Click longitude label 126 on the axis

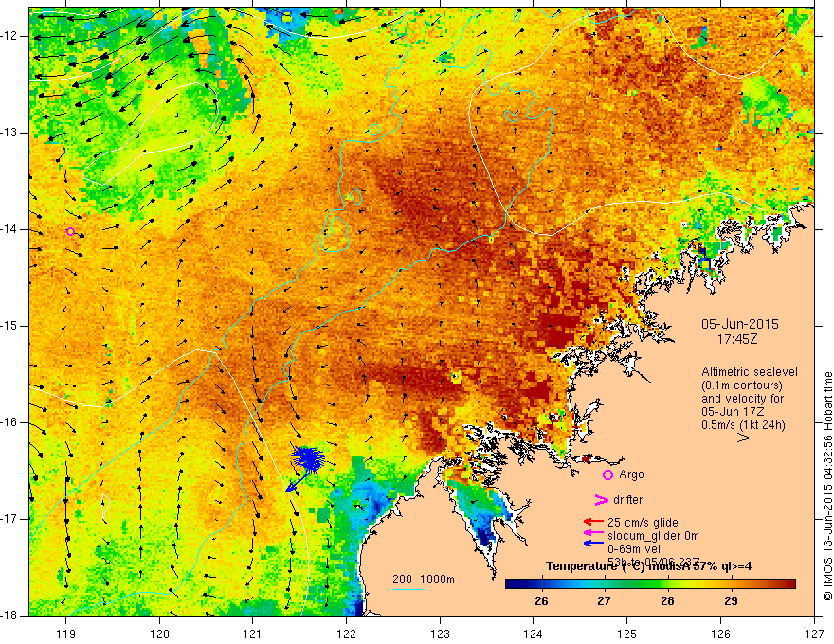(720, 634)
